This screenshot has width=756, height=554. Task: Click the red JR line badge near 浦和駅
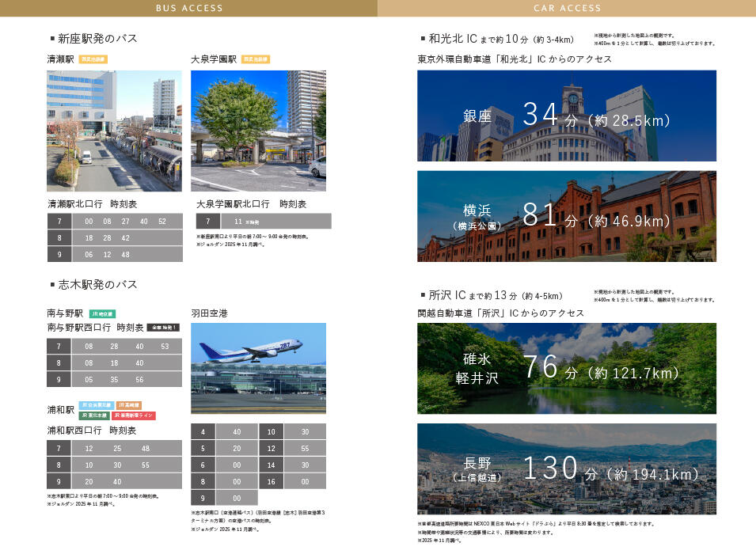tap(134, 415)
